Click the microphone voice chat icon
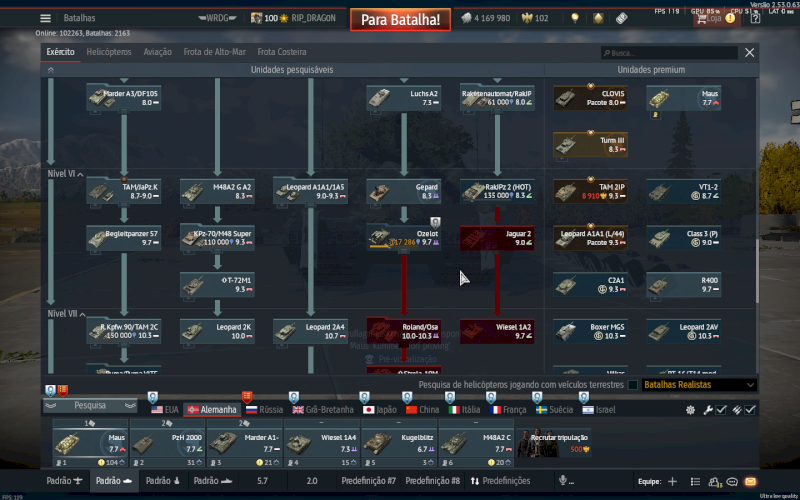This screenshot has width=800, height=500. pos(562,481)
